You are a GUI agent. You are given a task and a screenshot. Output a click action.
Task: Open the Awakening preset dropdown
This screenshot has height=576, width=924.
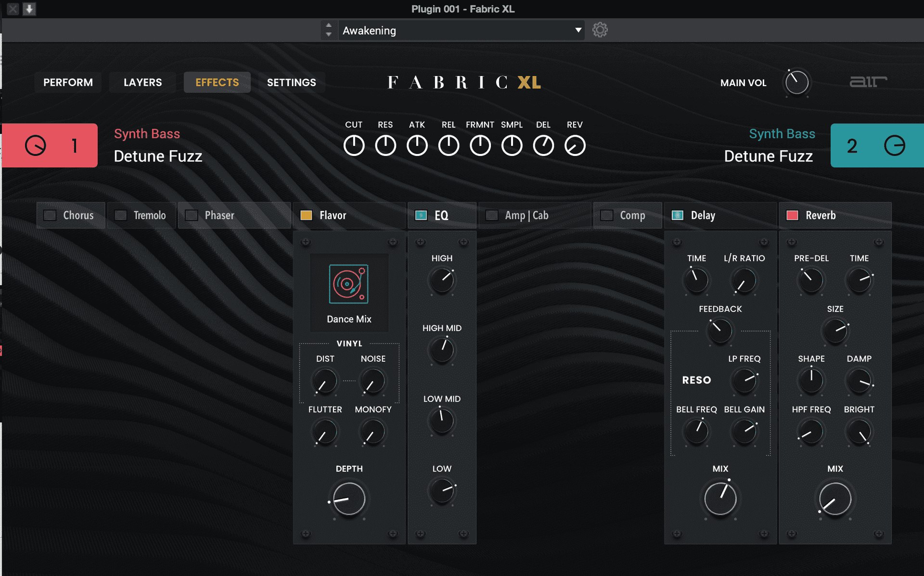(578, 30)
